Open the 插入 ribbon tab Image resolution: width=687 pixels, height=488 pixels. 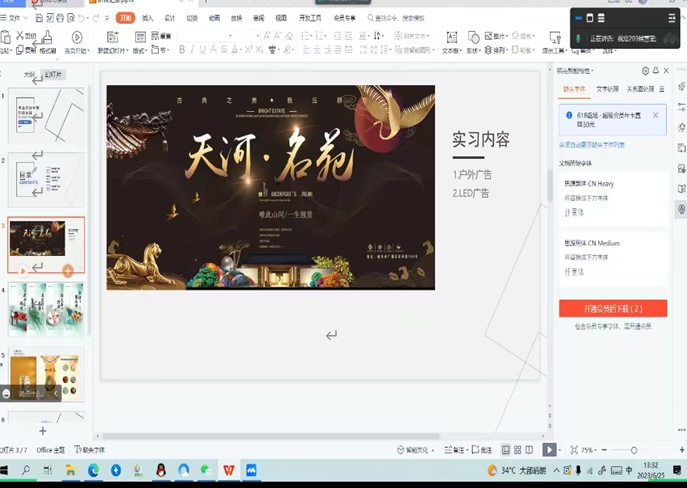click(x=148, y=18)
